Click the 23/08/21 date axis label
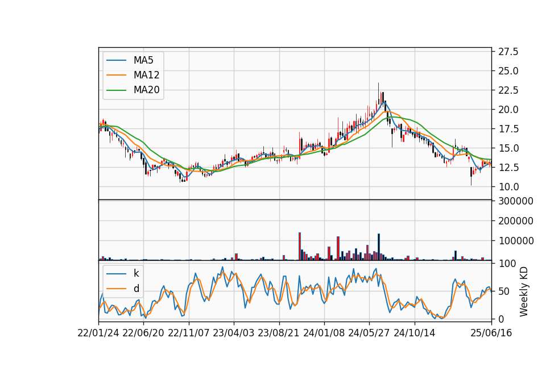This screenshot has height=392, width=546. pyautogui.click(x=279, y=333)
